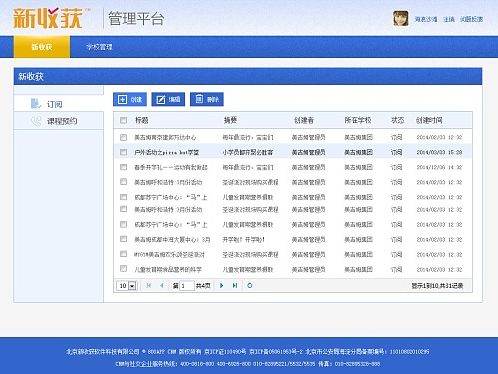
Task: Sort the table by the 创建时间 column header
Action: [x=429, y=120]
